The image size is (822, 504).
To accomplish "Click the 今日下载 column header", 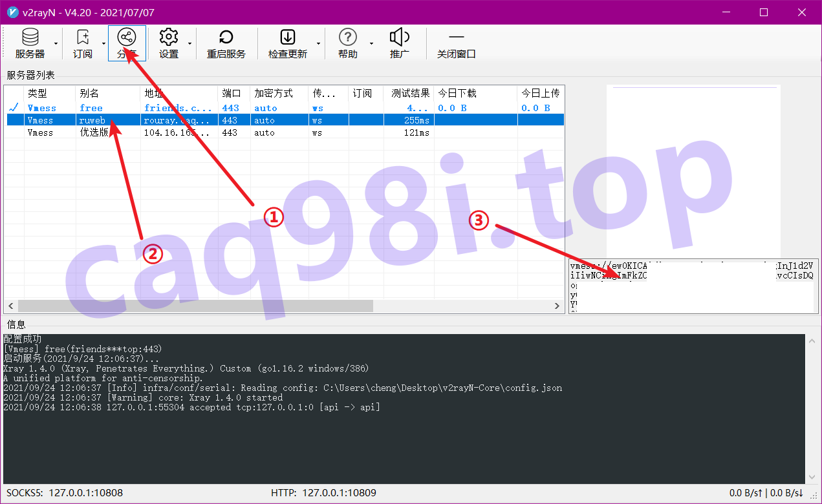I will tap(476, 93).
